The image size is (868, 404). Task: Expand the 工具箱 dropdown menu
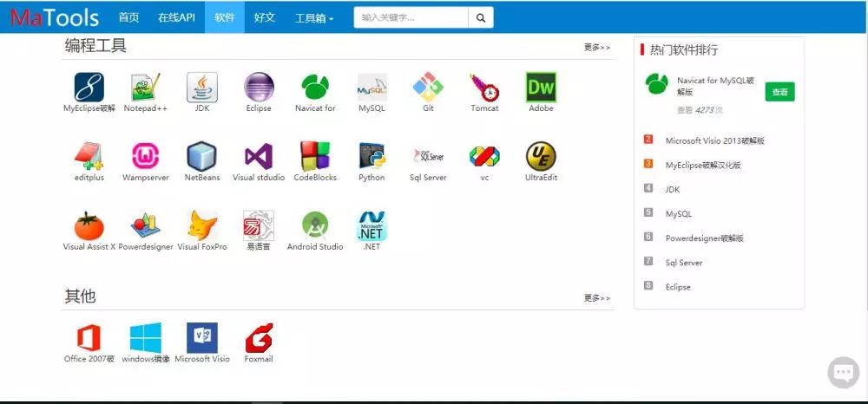tap(314, 17)
